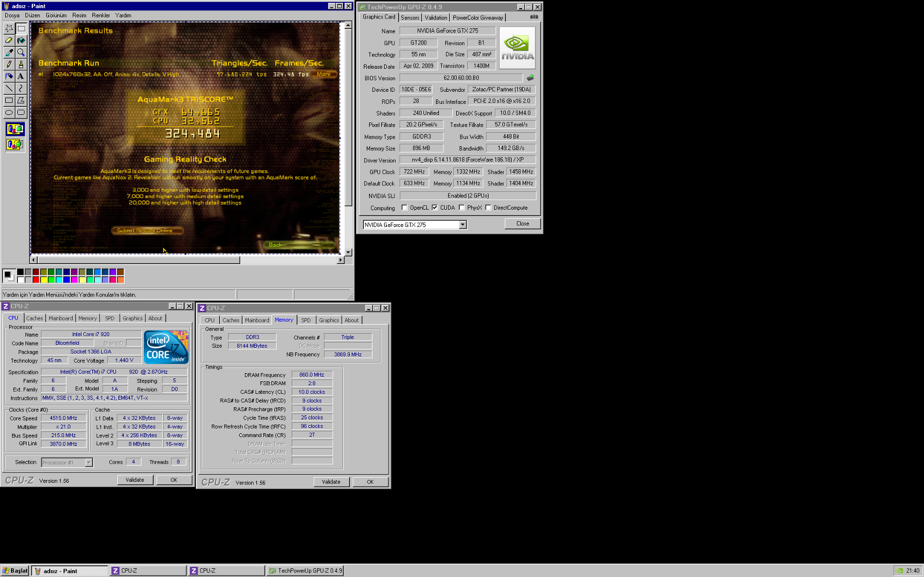The height and width of the screenshot is (577, 924).
Task: Pick the Text tool marked A
Action: click(x=21, y=76)
